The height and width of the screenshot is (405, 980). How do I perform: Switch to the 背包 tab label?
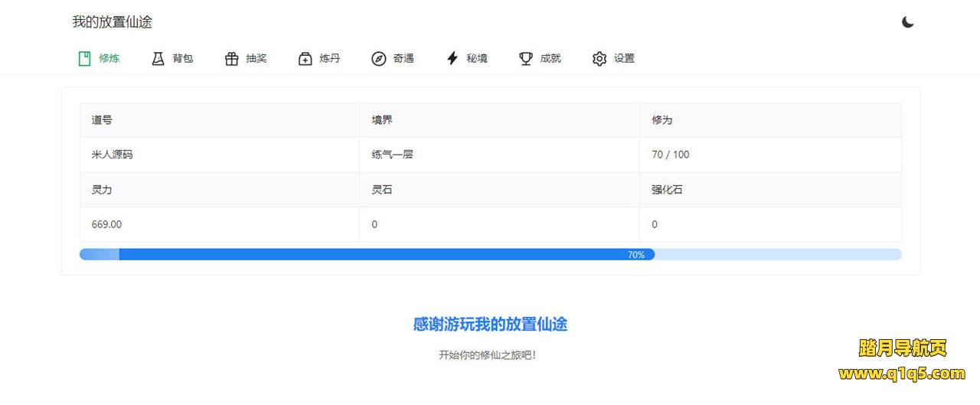[183, 58]
